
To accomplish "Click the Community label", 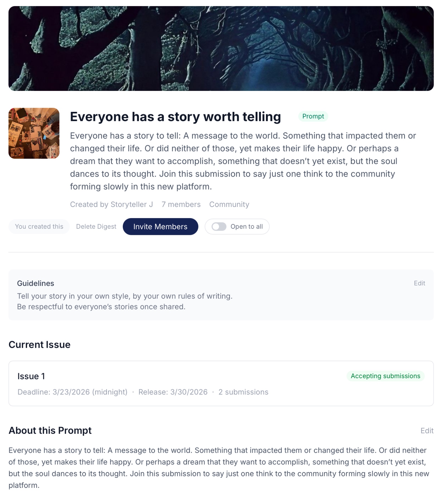I will tap(229, 204).
